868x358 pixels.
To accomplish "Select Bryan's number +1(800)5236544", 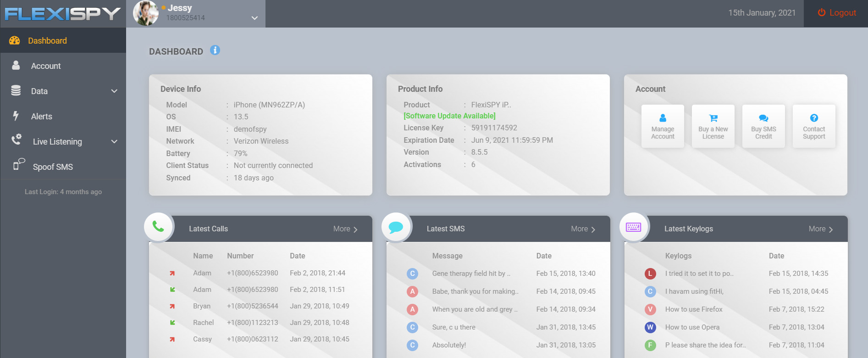I will tap(253, 306).
